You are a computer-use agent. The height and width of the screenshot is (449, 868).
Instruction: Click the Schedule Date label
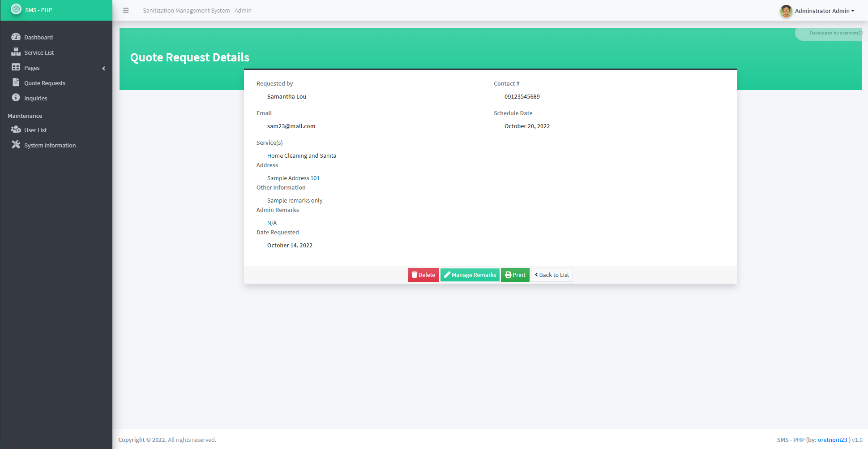click(x=513, y=113)
